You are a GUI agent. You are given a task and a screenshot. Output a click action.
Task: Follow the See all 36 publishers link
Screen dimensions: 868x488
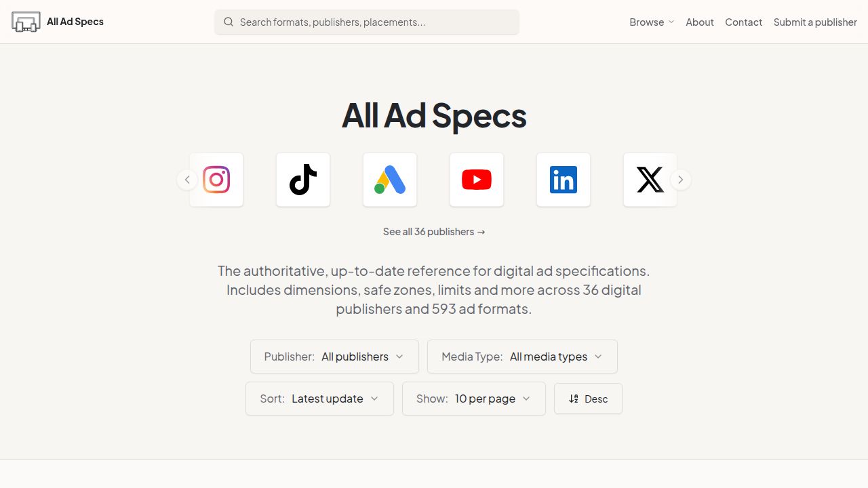point(434,232)
